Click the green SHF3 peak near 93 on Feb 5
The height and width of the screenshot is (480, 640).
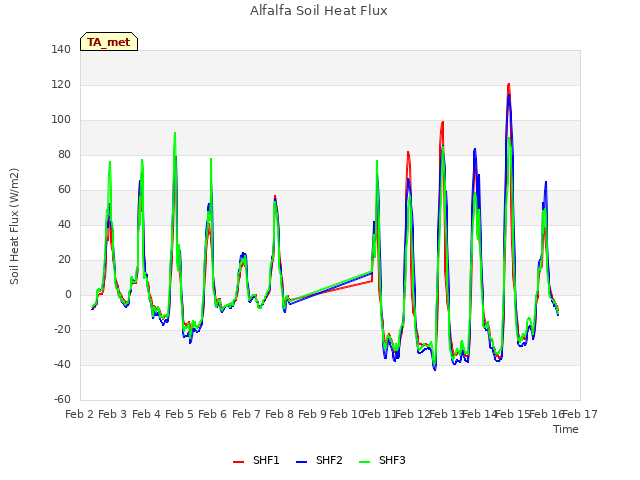click(175, 133)
